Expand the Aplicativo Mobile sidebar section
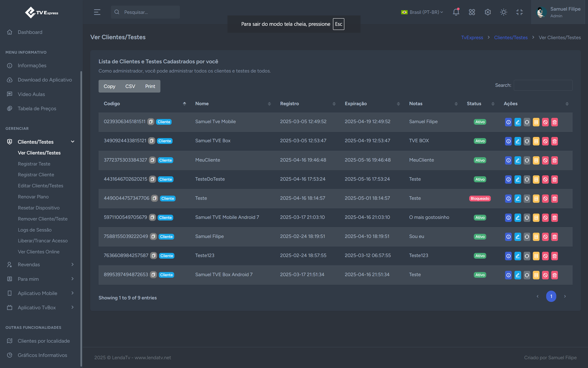The image size is (588, 368). tap(40, 293)
